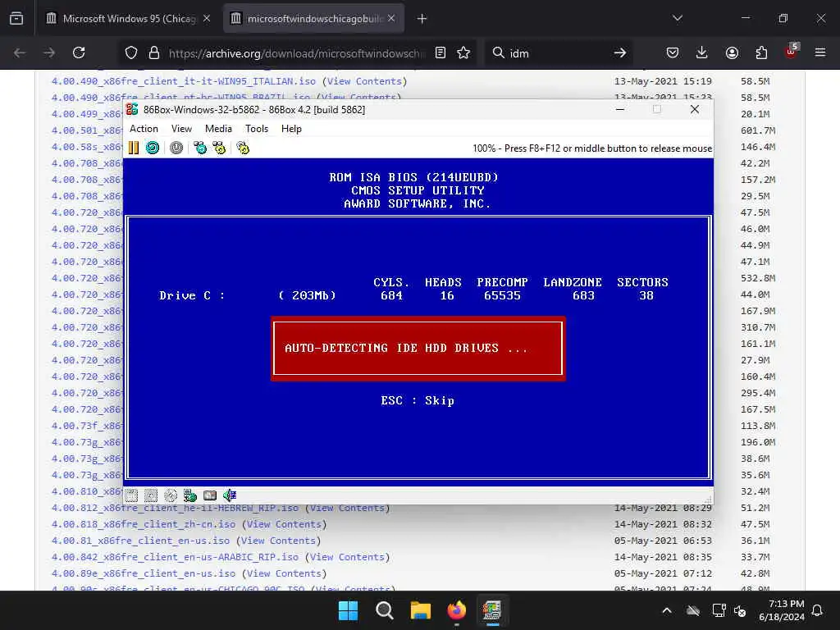
Task: Click View Contents for HEBREW_RIP.iso
Action: pyautogui.click(x=347, y=508)
